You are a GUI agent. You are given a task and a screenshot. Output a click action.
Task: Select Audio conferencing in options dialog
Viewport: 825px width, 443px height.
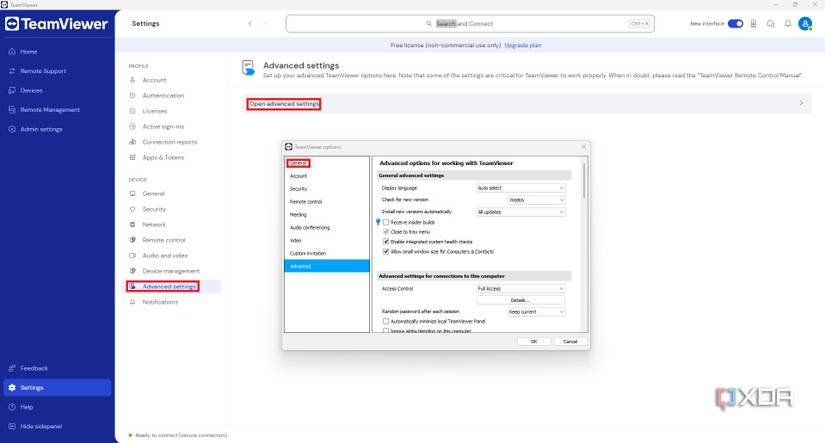[x=310, y=228]
